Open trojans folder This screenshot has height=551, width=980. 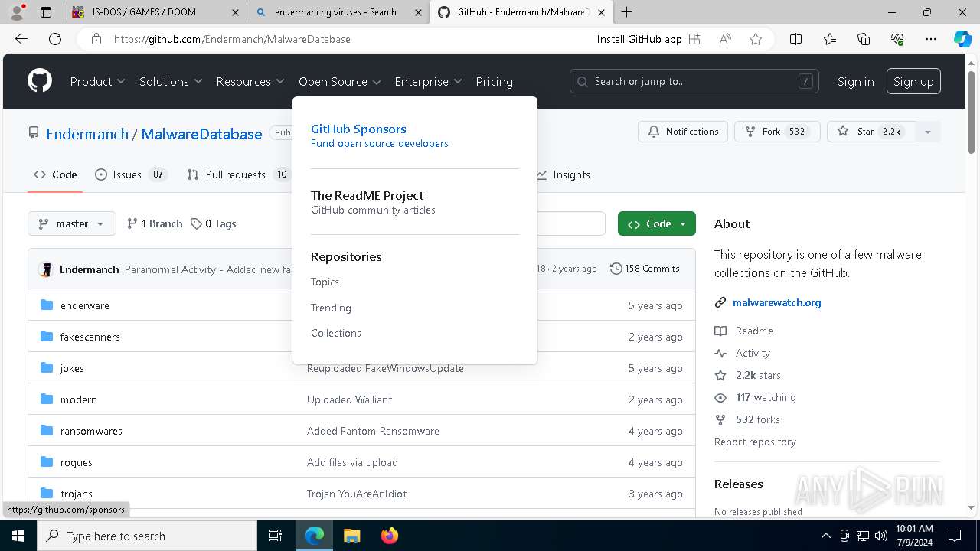pyautogui.click(x=77, y=494)
